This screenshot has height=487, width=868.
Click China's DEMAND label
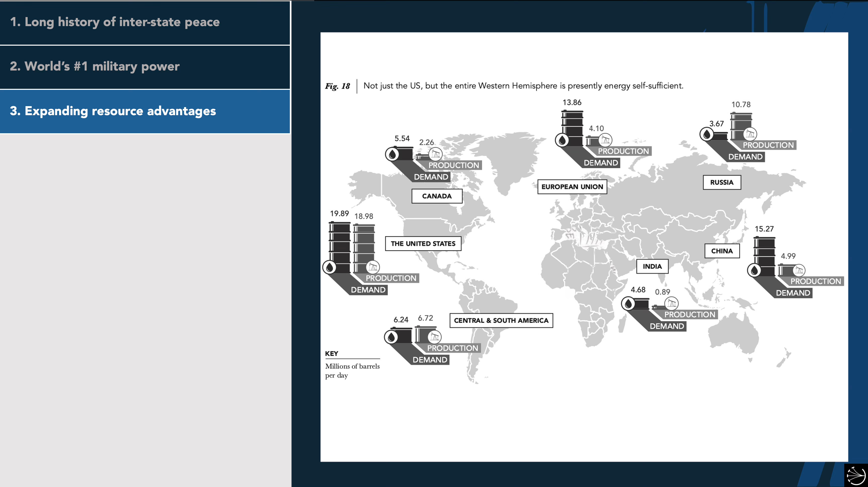tap(793, 293)
